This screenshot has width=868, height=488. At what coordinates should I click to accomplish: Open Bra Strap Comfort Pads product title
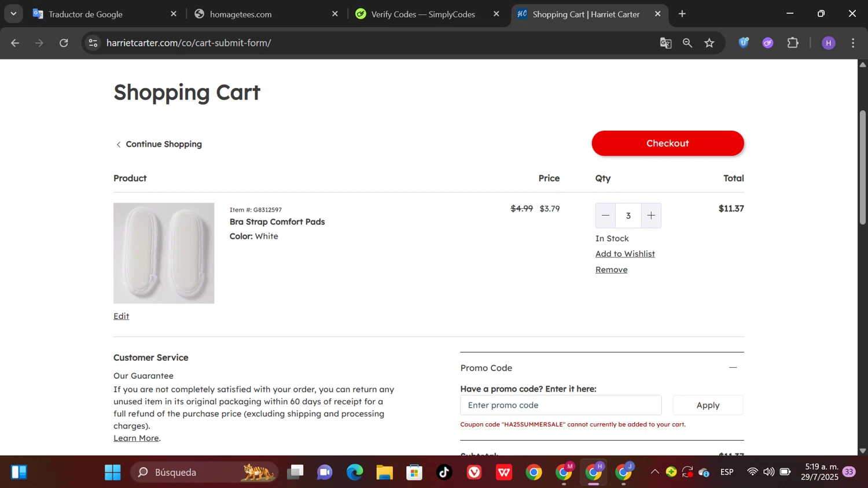tap(277, 222)
